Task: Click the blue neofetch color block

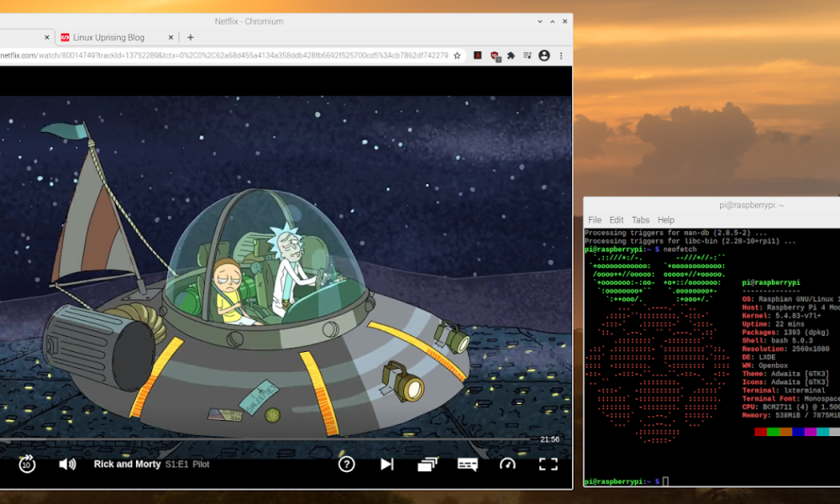Action: coord(798,432)
